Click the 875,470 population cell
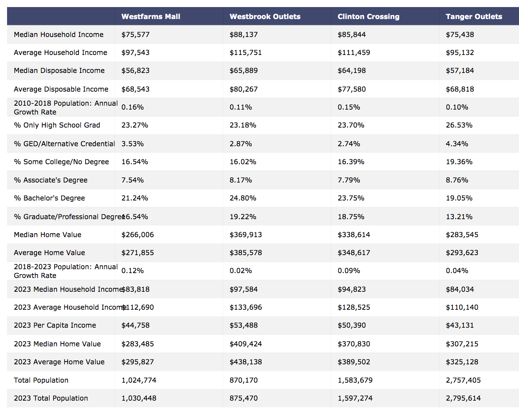519x420 pixels. coord(244,398)
